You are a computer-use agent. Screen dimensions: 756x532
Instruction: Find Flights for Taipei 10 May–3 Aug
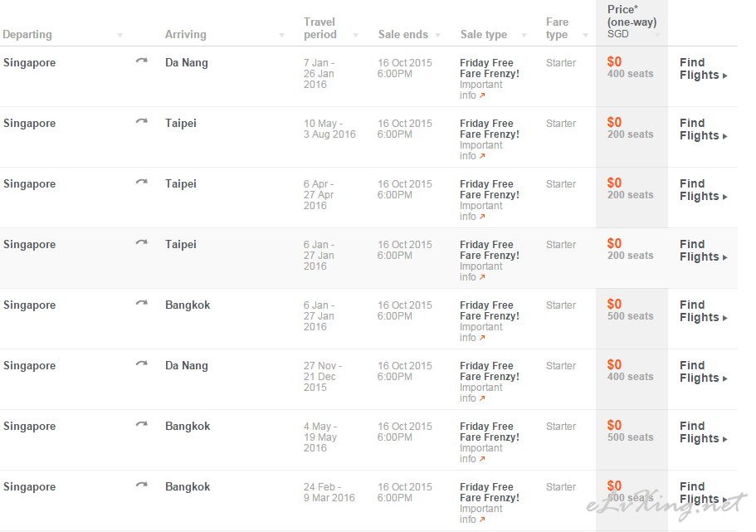[x=704, y=129]
